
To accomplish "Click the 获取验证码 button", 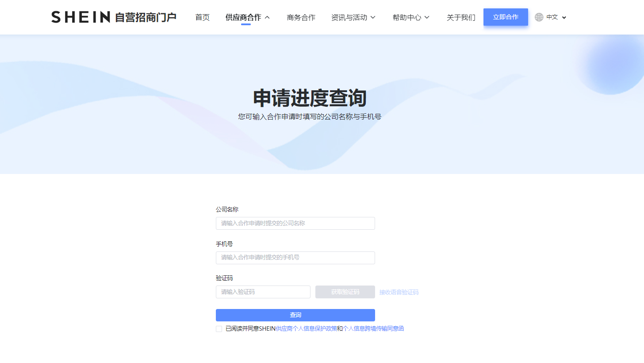I will pyautogui.click(x=345, y=292).
